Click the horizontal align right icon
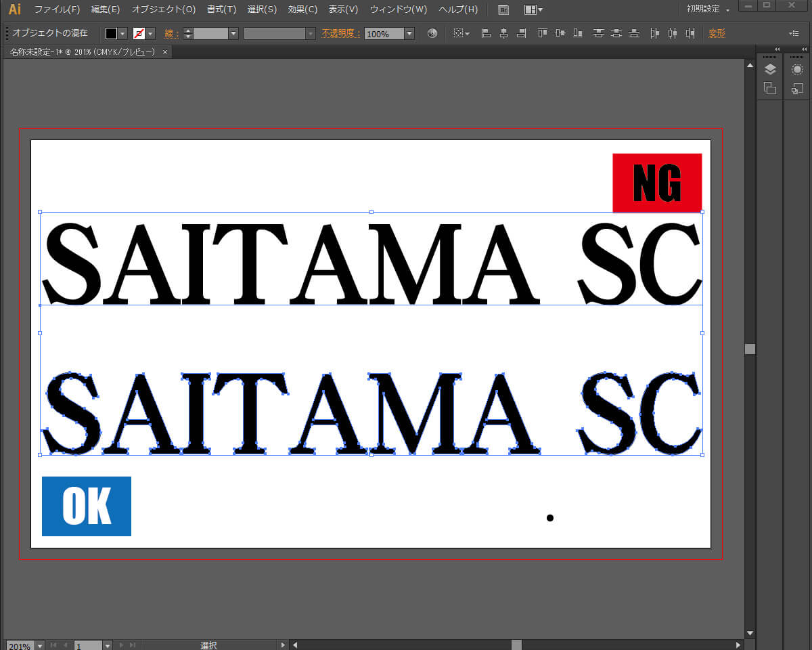Image resolution: width=812 pixels, height=650 pixels. pos(521,33)
